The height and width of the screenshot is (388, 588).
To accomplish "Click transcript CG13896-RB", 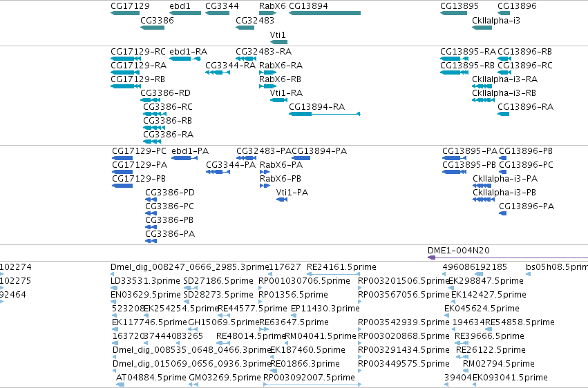I will [x=504, y=59].
